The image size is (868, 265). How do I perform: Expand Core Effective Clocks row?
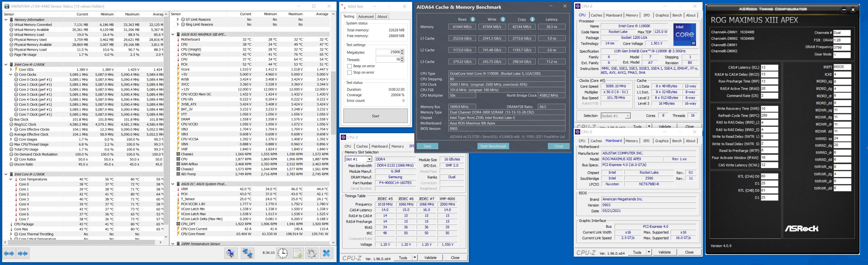pyautogui.click(x=11, y=129)
